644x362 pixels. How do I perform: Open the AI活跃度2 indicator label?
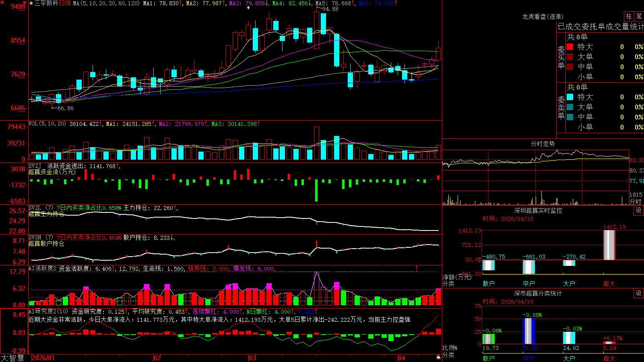[43, 268]
